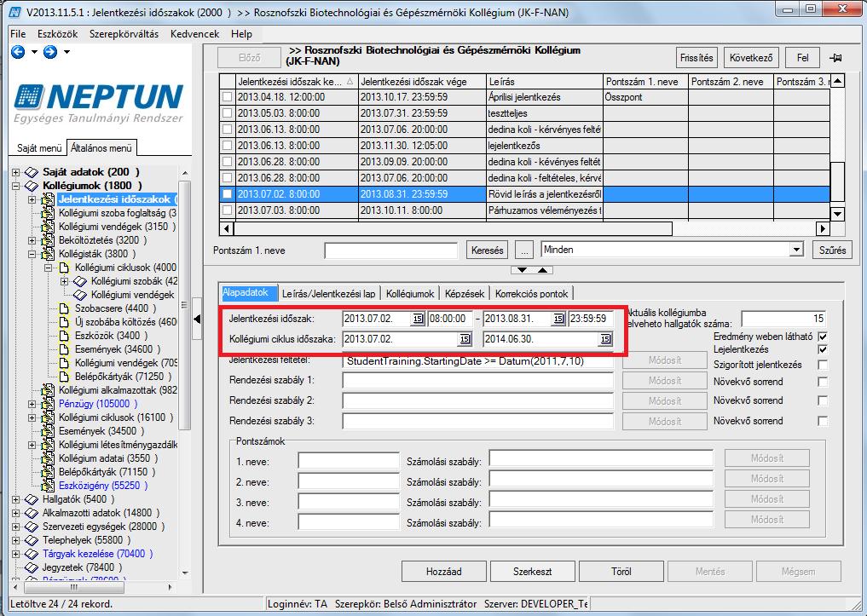Switch to the Korrekciós pontok tab
Image resolution: width=867 pixels, height=616 pixels.
[x=531, y=294]
